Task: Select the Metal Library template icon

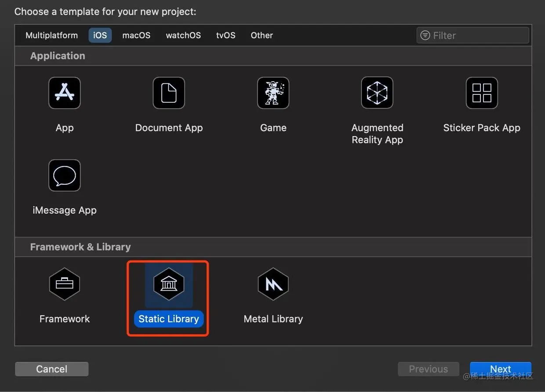Action: point(273,284)
